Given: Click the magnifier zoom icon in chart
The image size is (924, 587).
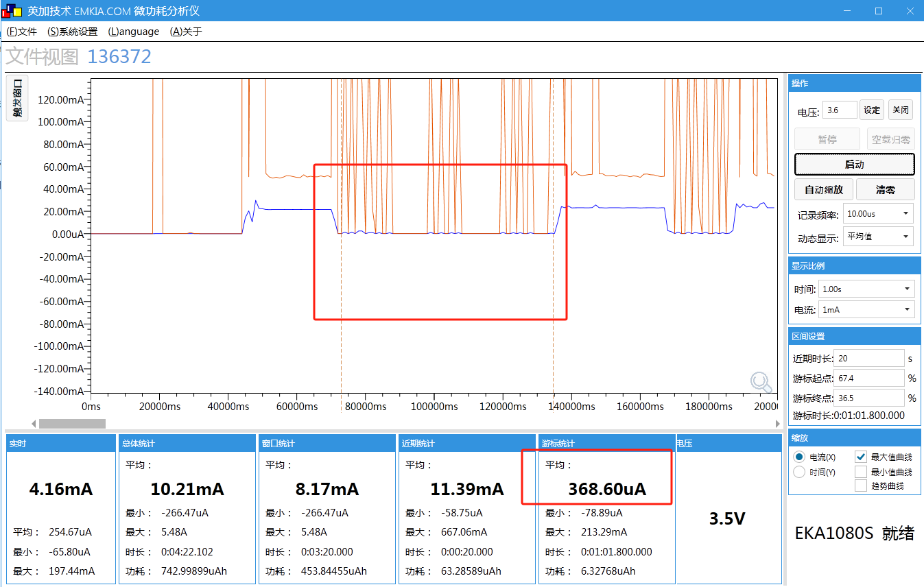Looking at the screenshot, I should 761,382.
